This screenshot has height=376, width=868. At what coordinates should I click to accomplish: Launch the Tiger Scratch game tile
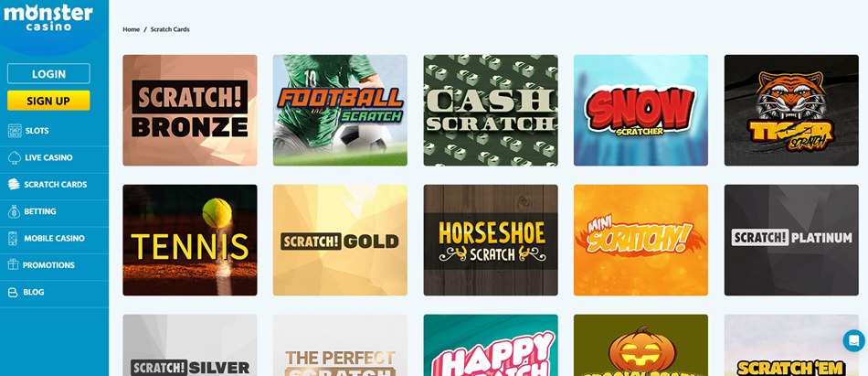point(791,110)
